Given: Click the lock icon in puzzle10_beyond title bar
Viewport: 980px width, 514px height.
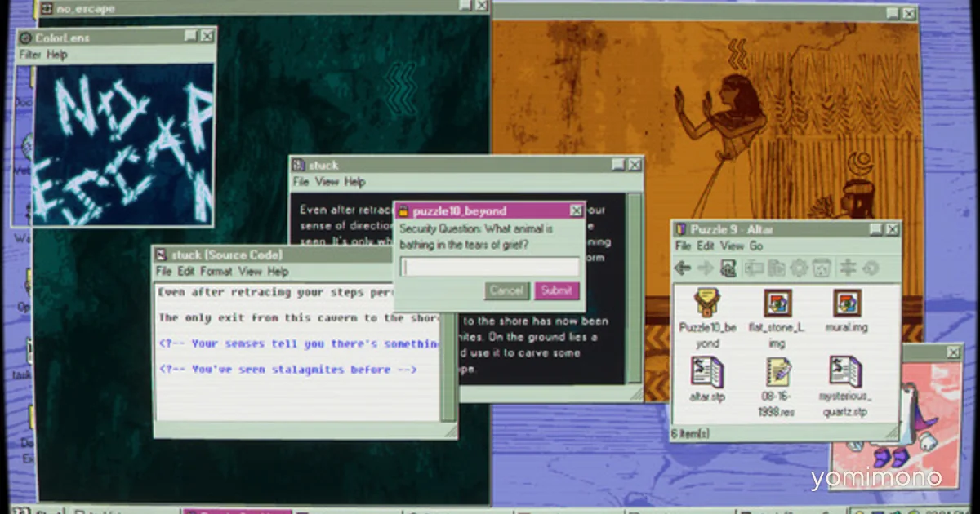Looking at the screenshot, I should (403, 210).
